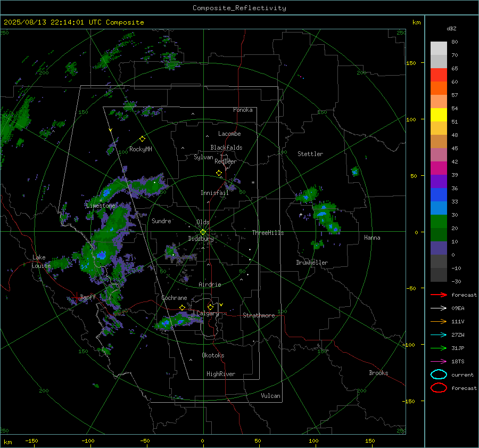479x448 pixels.
Task: Click the yellow swatch between 54 and 51 dBZ
Action: click(x=439, y=115)
